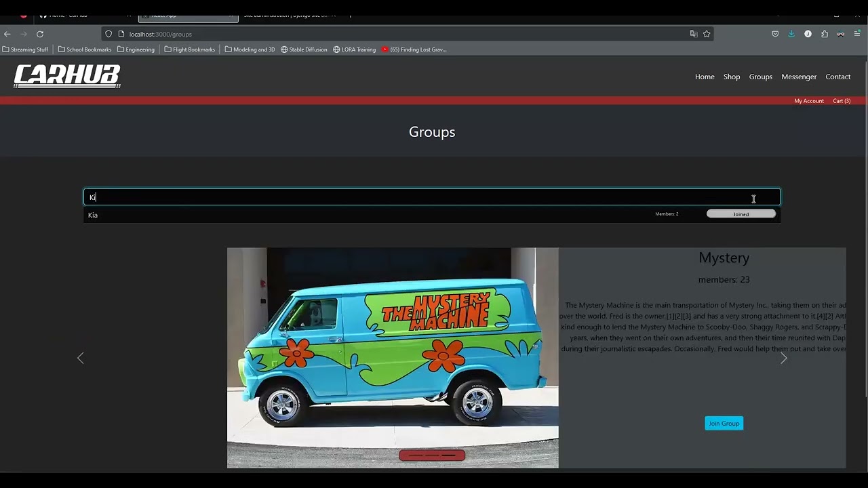Screen dimensions: 868x488
Task: Open Shop in the navigation bar
Action: (732, 77)
